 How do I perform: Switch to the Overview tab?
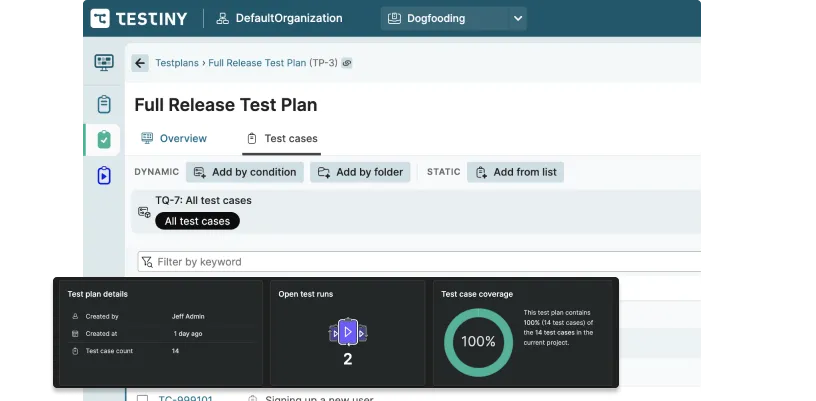click(x=174, y=138)
